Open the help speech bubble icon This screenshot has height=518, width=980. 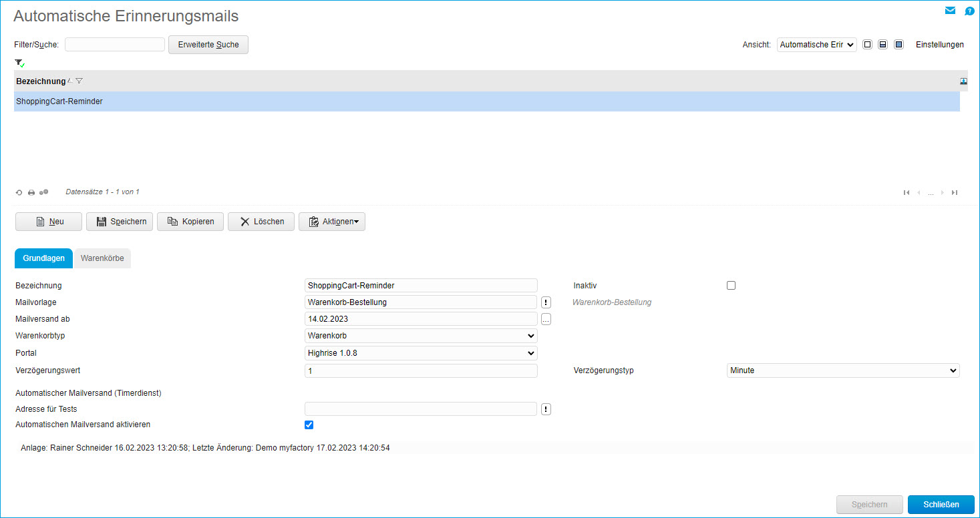[x=969, y=11]
